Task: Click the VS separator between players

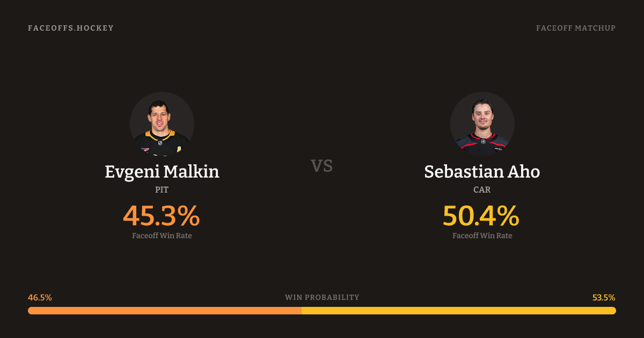Action: click(322, 166)
